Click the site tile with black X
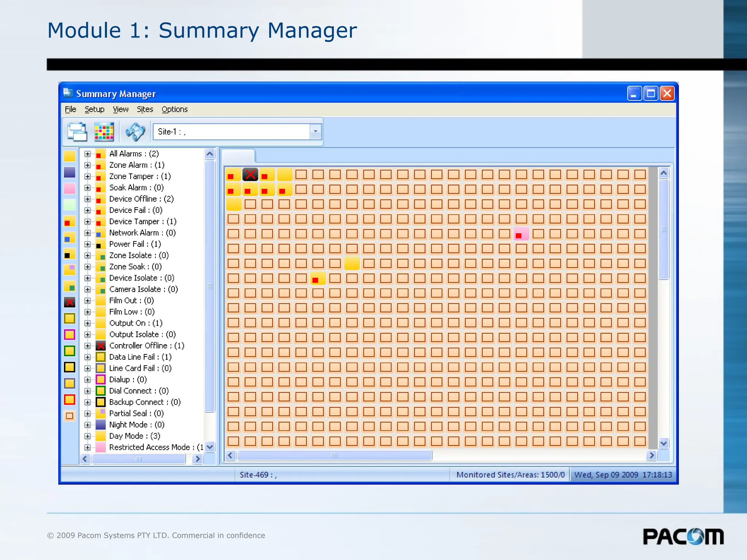The image size is (747, 560). tap(250, 175)
